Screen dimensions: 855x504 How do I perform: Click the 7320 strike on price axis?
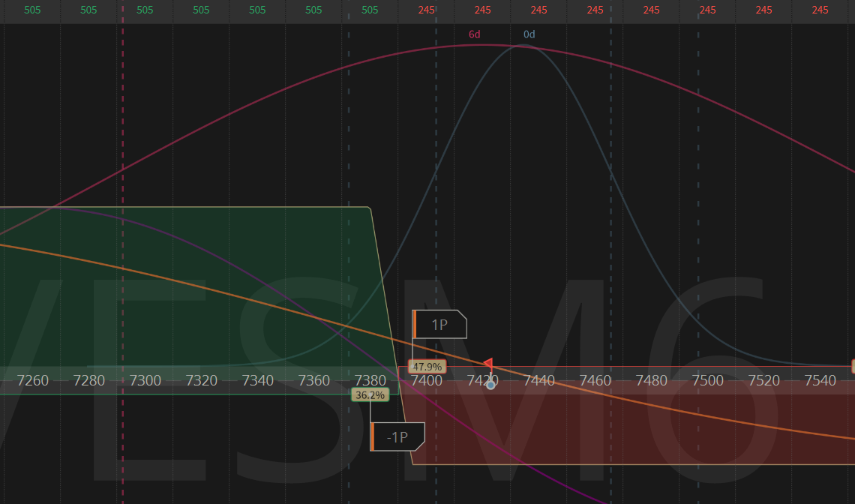pyautogui.click(x=201, y=380)
